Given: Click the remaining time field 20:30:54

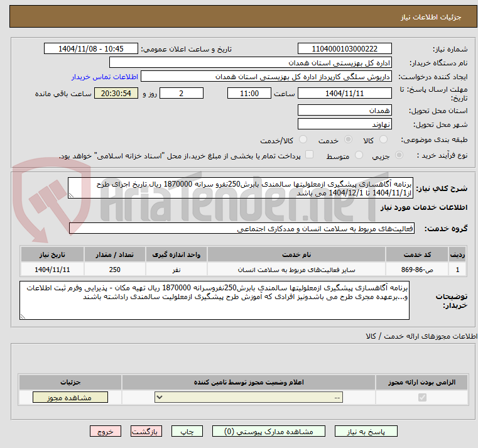Looking at the screenshot, I should 116,94.
